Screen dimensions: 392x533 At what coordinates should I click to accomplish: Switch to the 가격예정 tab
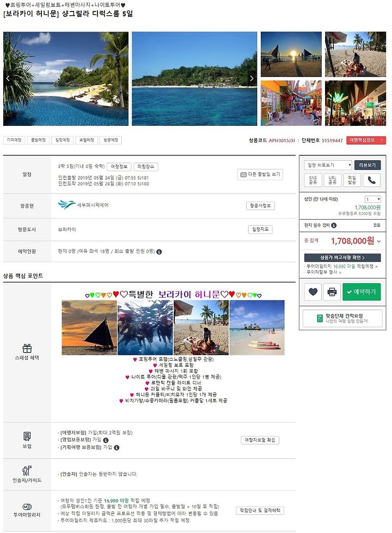(x=14, y=140)
